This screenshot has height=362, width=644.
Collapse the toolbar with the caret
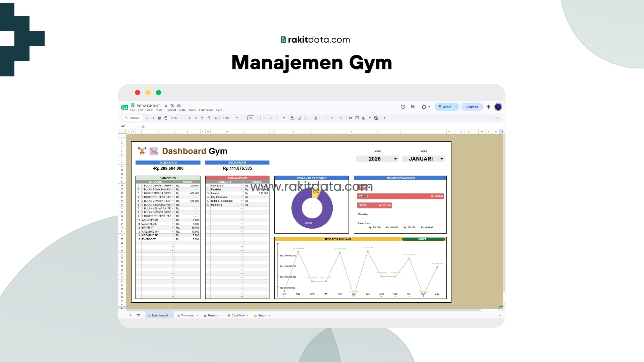[496, 118]
